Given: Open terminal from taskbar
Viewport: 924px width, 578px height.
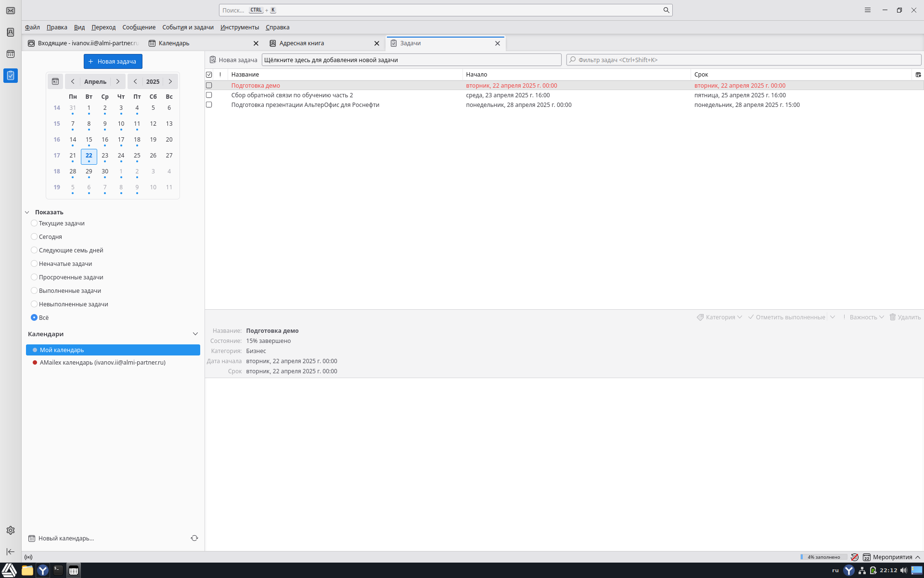Looking at the screenshot, I should click(x=58, y=570).
